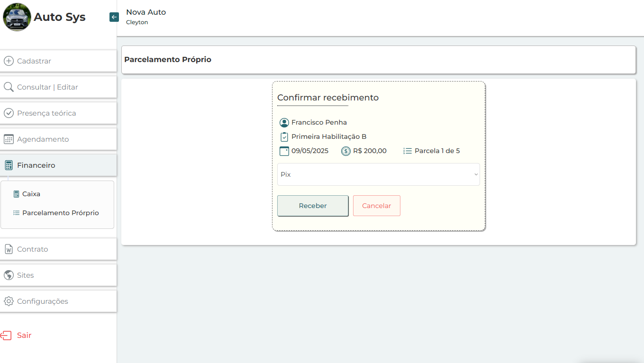Click the magnifier icon beside Consultar | Editar
Image resolution: width=644 pixels, height=363 pixels.
(x=9, y=87)
